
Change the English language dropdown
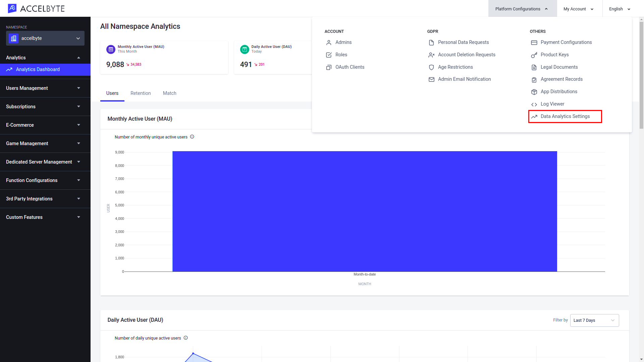coord(619,9)
